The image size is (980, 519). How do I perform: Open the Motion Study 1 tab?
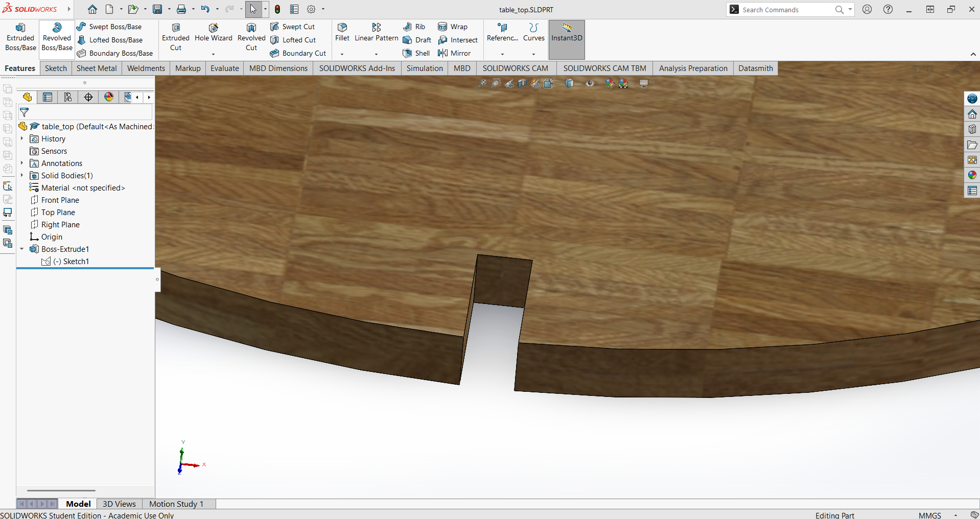pos(176,504)
